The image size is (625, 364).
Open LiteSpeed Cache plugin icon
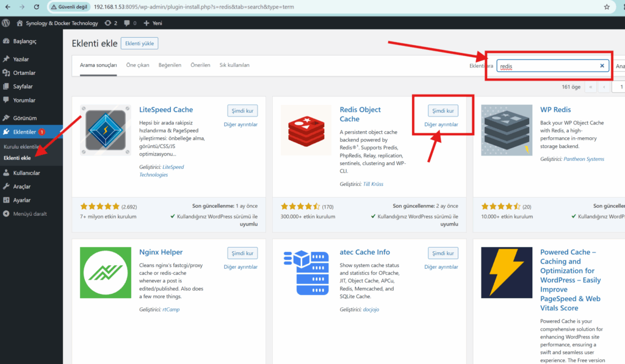pos(106,130)
